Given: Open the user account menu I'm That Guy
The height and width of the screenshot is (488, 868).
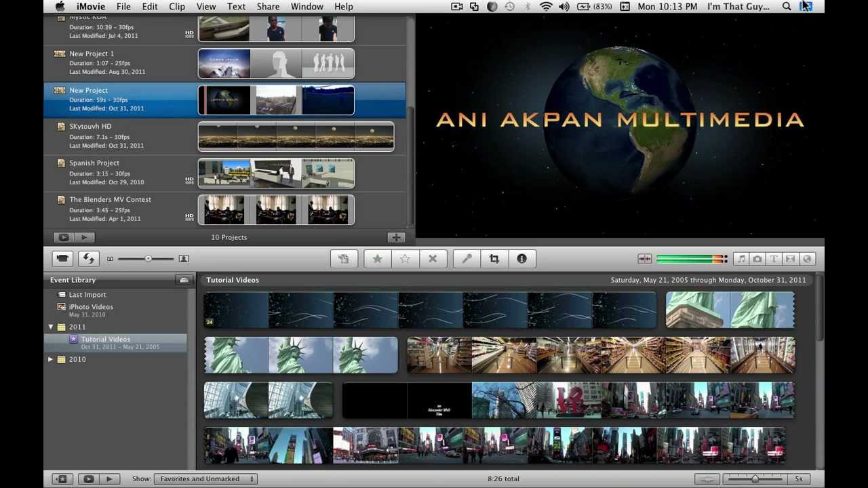Looking at the screenshot, I should click(738, 7).
